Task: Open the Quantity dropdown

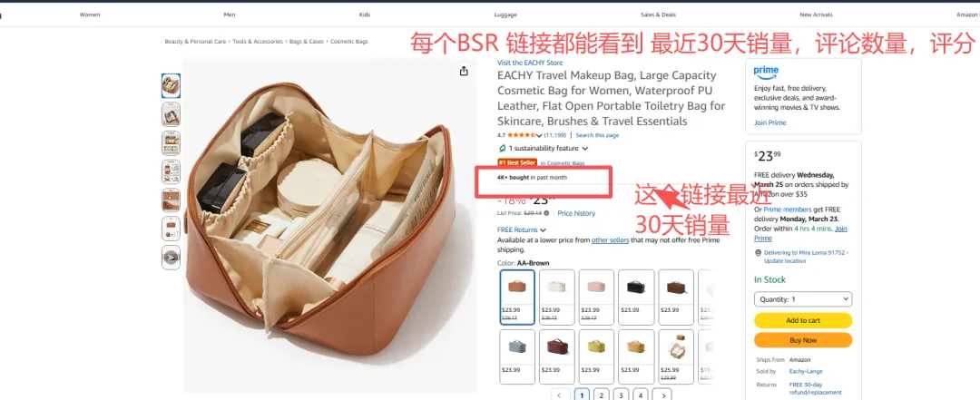Action: pos(802,299)
